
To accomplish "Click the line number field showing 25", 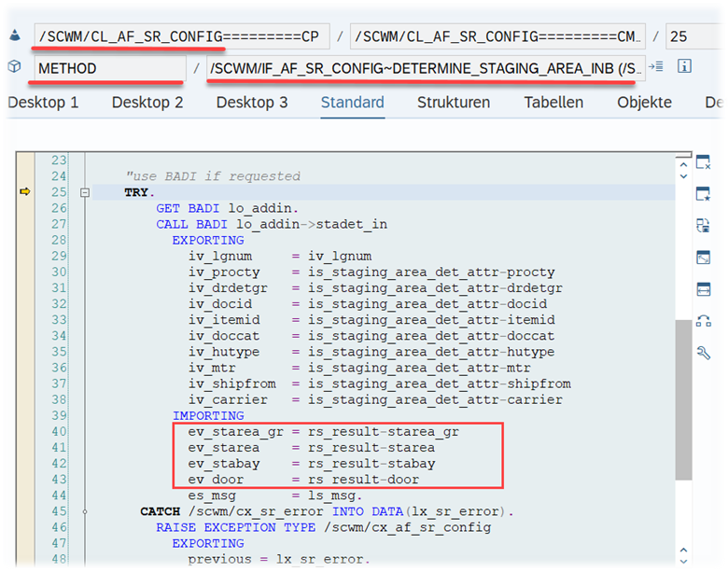I will point(694,36).
